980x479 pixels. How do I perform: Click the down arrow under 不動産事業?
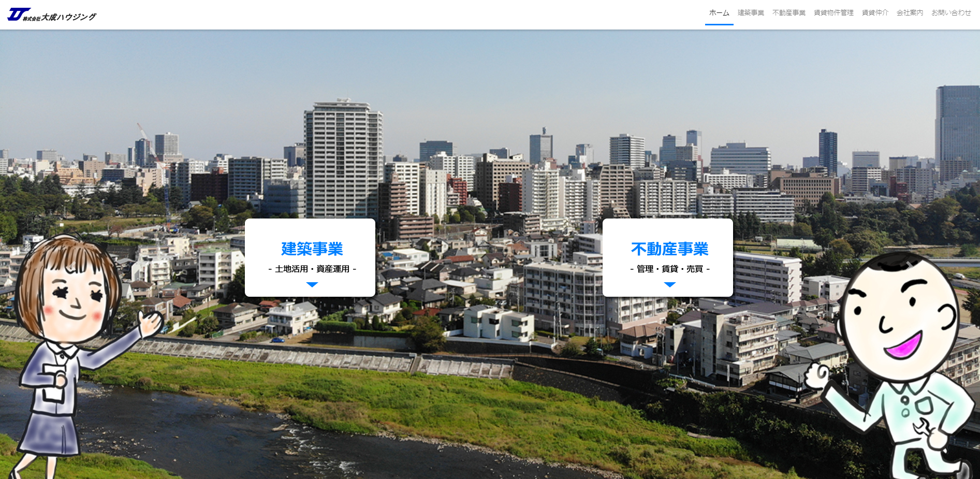pos(670,284)
